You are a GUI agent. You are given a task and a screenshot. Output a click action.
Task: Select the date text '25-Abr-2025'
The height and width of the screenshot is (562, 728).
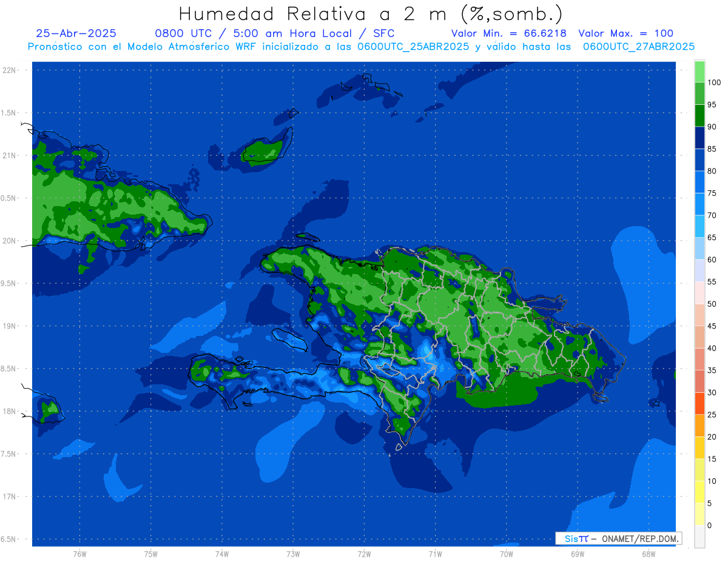(x=76, y=33)
